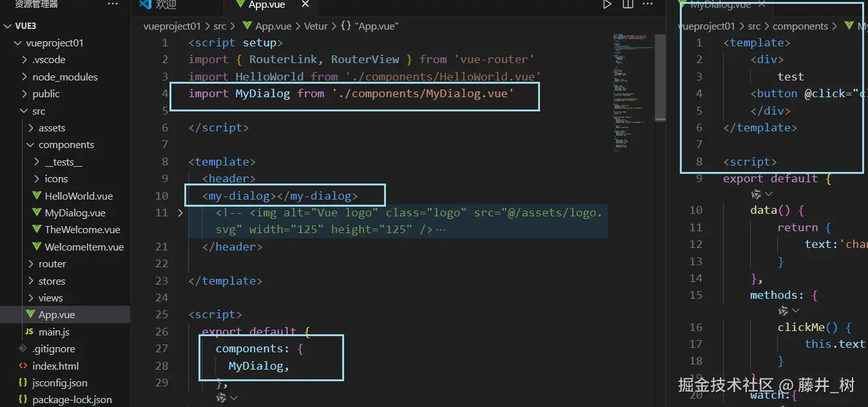Collapse the src folder
Viewport: 868px width, 407px height.
click(x=24, y=111)
